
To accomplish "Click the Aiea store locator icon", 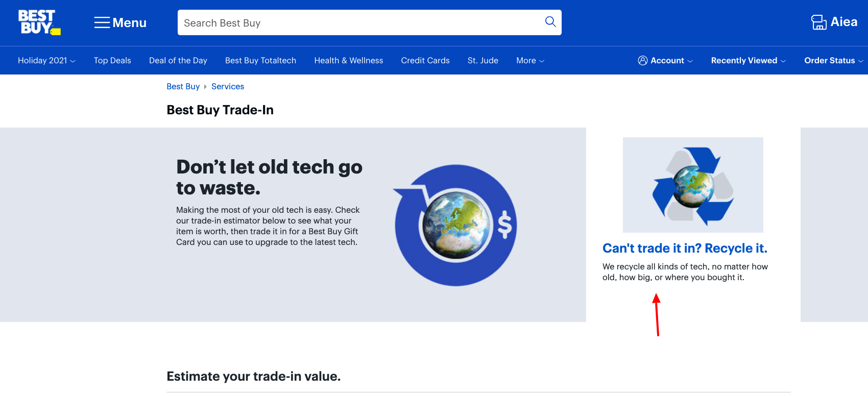I will [818, 22].
